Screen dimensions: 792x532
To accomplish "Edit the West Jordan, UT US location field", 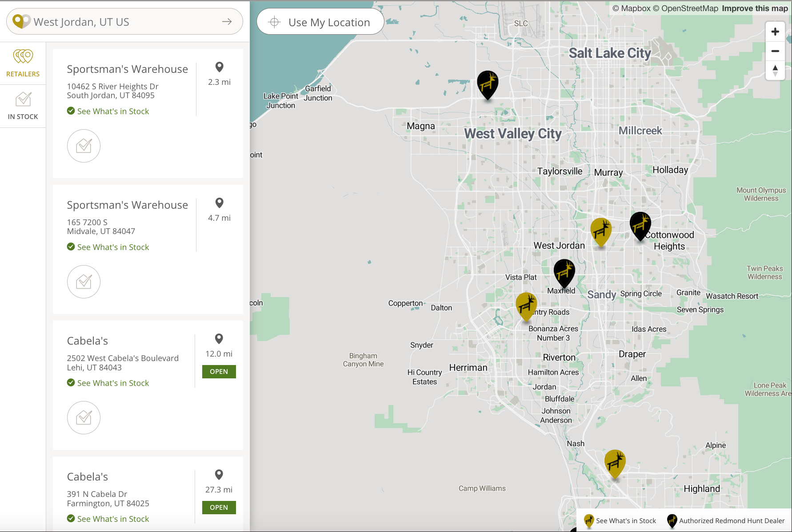I will click(124, 22).
